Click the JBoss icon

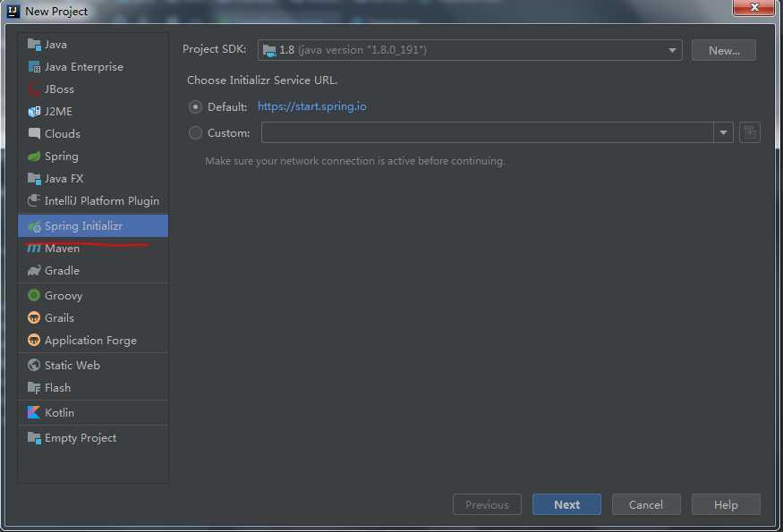tap(34, 89)
